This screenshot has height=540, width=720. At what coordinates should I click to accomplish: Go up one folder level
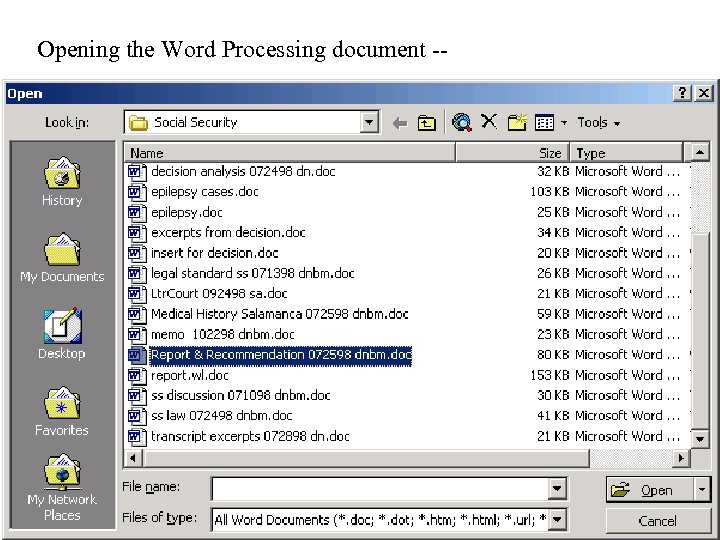[x=427, y=123]
